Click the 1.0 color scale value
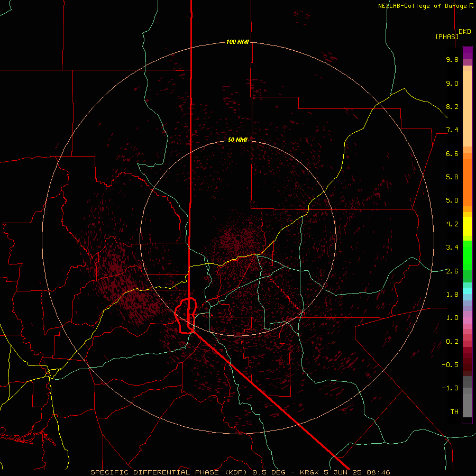476x476 pixels. tap(452, 318)
